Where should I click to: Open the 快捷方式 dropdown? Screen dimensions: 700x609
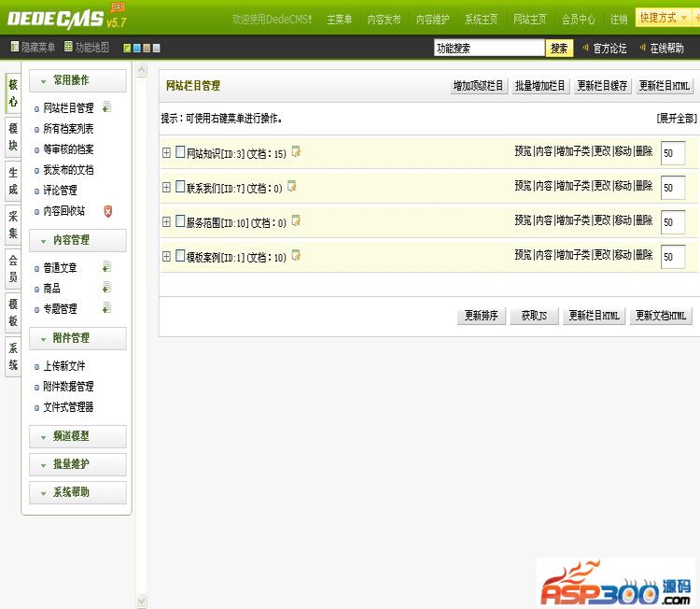point(664,18)
